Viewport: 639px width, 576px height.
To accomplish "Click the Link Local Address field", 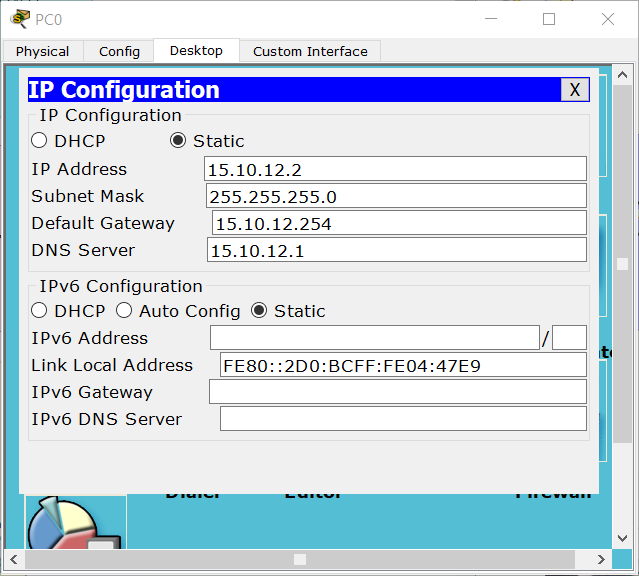I will [x=403, y=365].
